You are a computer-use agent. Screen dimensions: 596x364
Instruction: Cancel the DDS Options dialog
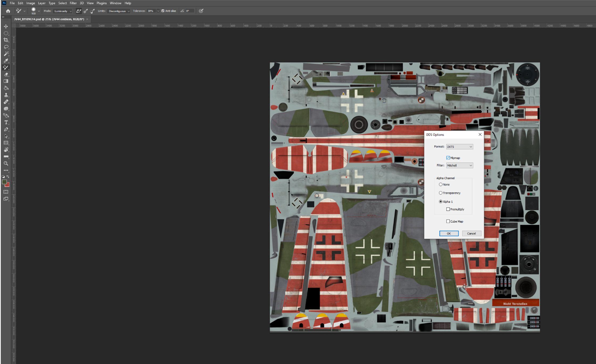471,233
